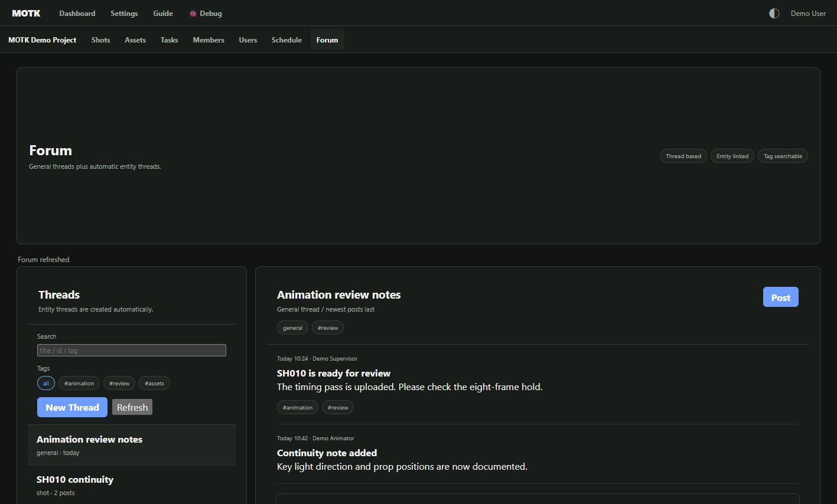Image resolution: width=837 pixels, height=504 pixels.
Task: Open the Debug bug icon page
Action: tap(206, 13)
